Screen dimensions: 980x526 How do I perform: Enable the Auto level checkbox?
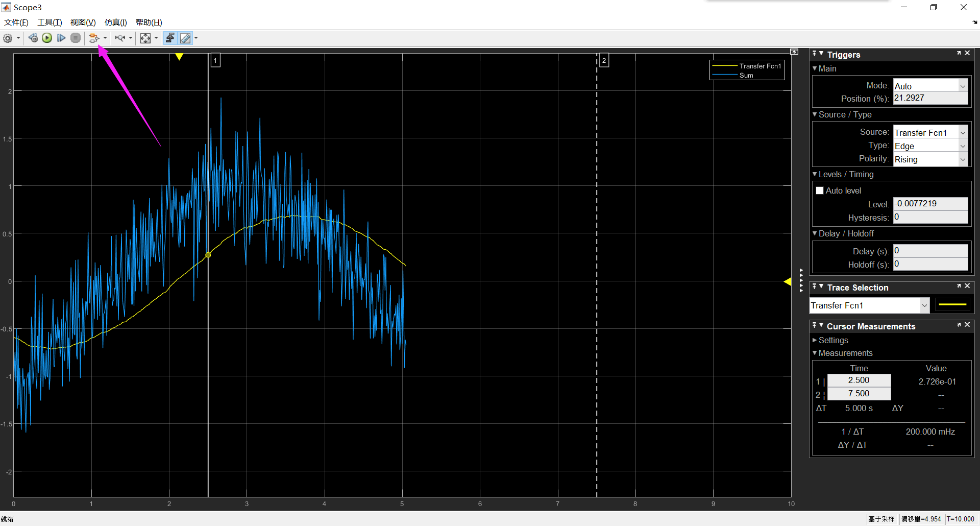point(820,190)
